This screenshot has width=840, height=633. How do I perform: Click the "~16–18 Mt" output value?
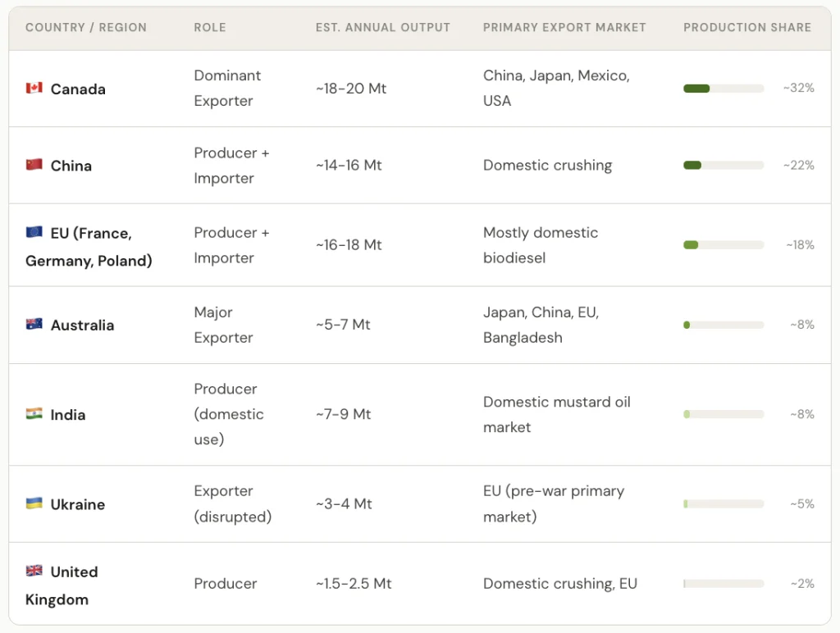click(349, 244)
